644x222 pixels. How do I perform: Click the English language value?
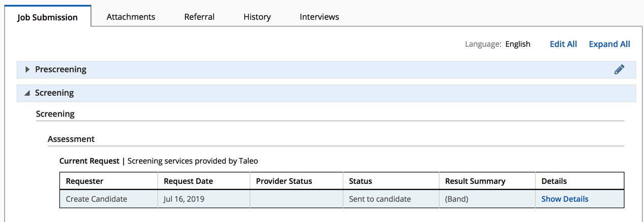518,44
